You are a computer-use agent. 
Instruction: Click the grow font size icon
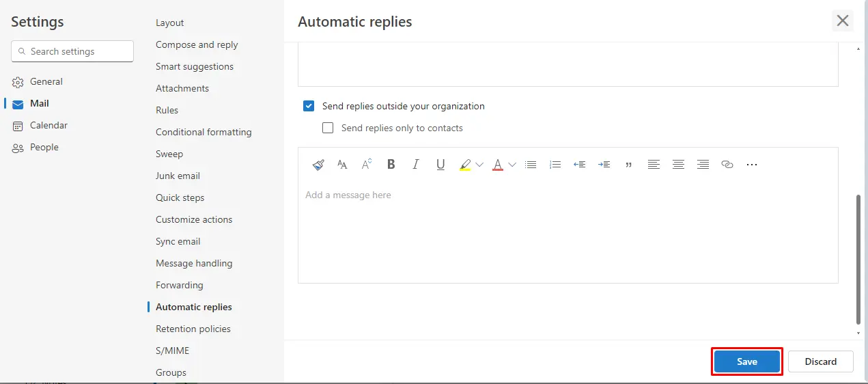[367, 165]
